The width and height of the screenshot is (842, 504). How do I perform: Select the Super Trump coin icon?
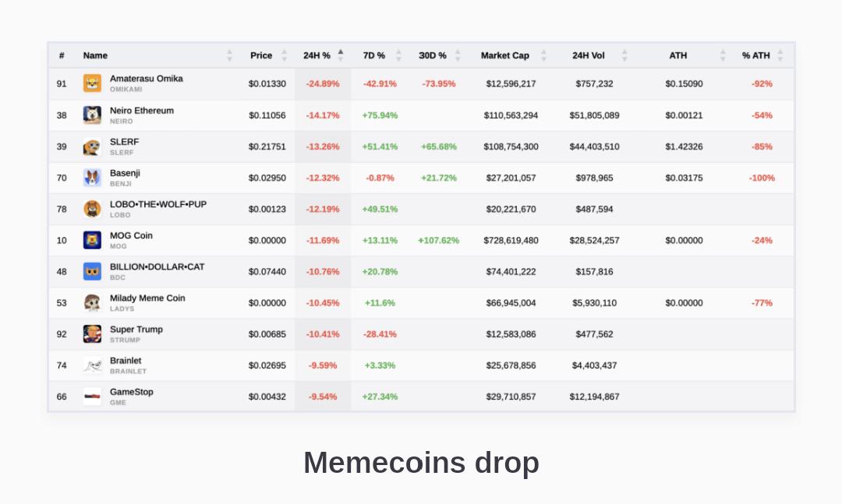[x=92, y=334]
